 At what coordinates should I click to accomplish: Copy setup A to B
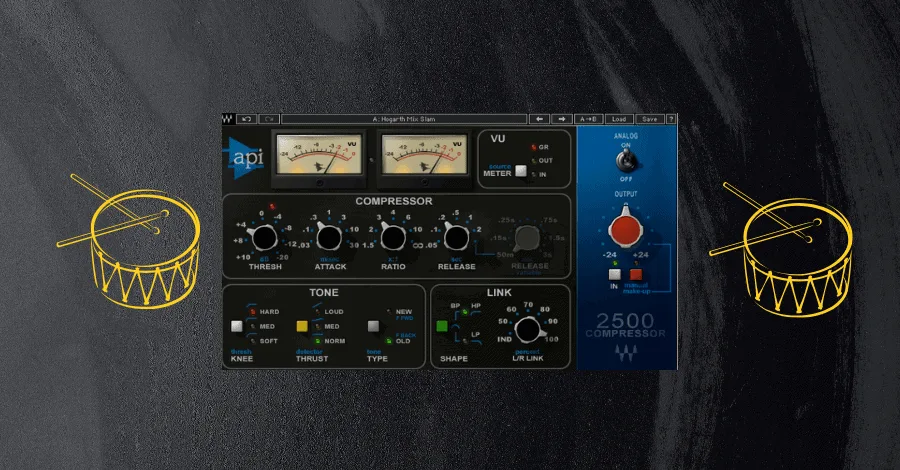point(588,119)
